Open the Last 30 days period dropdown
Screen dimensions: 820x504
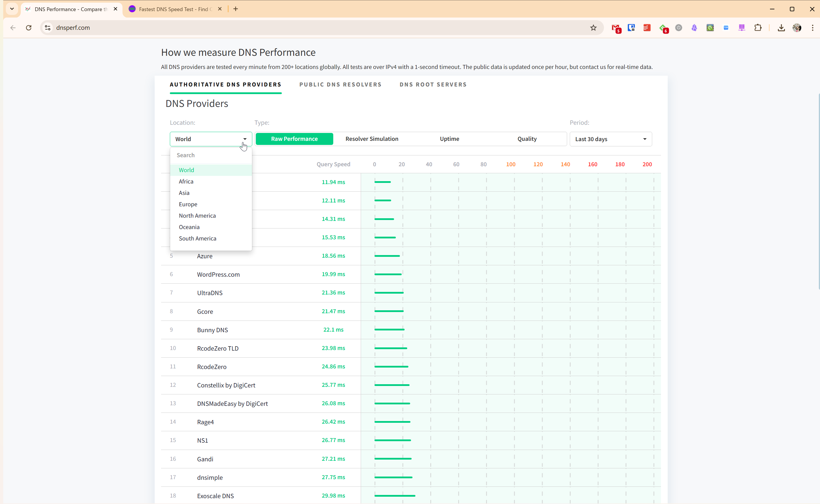[610, 139]
